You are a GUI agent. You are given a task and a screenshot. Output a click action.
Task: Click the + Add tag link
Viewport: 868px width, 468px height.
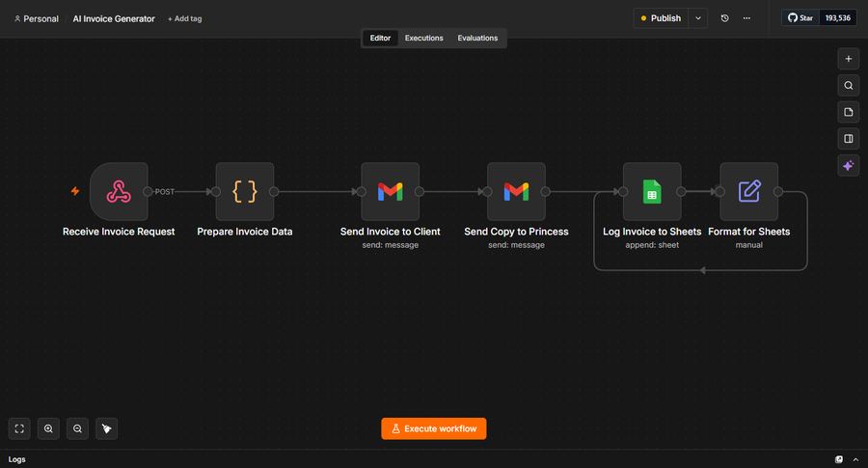185,18
